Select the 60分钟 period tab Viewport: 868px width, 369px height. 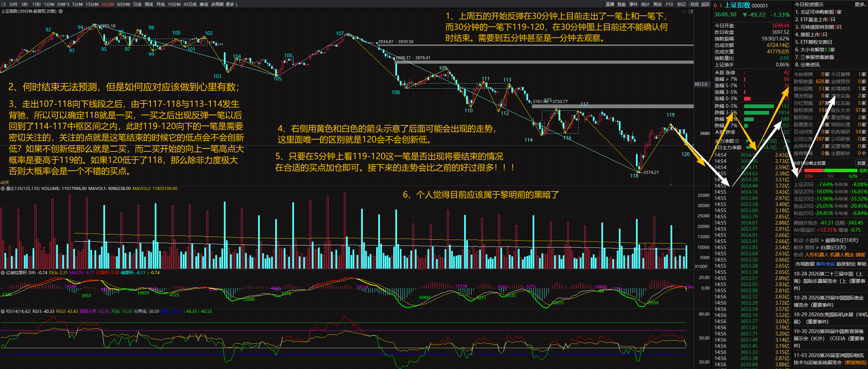click(124, 4)
